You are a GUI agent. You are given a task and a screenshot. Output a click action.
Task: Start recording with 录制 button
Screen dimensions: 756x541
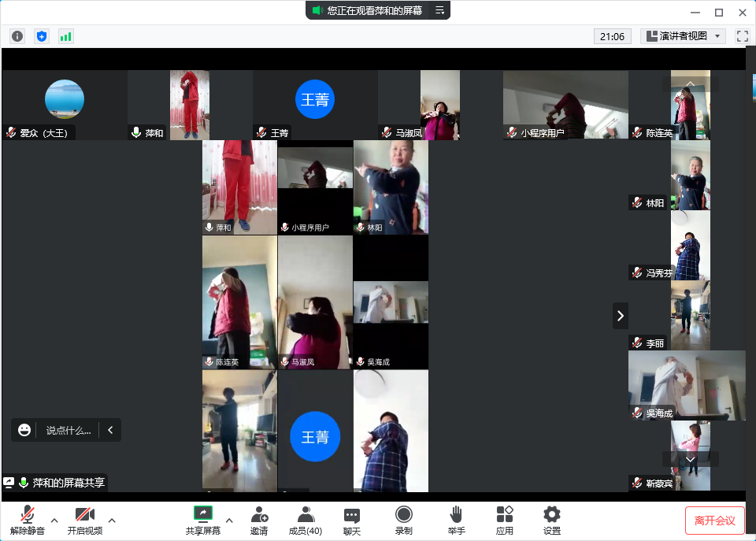(x=403, y=520)
